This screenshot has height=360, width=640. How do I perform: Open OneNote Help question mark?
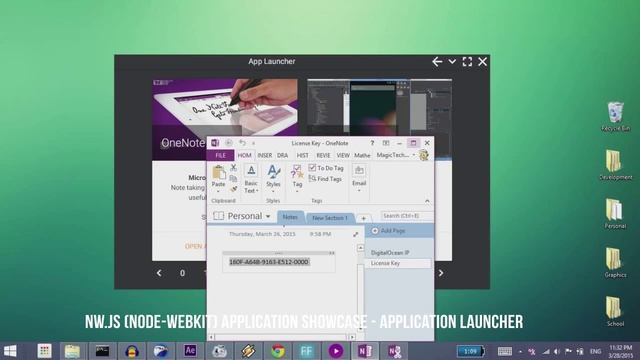(x=372, y=143)
